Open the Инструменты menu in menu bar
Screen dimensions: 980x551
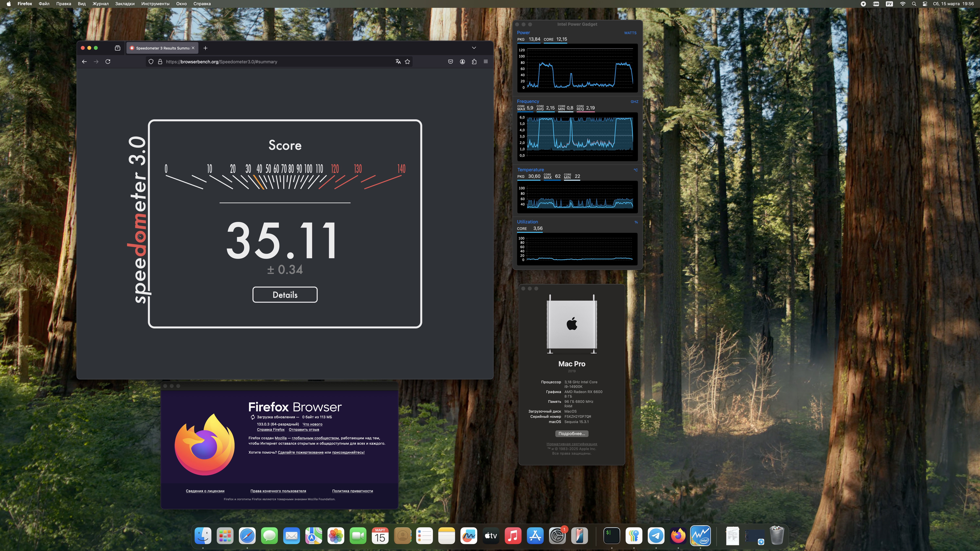point(155,4)
